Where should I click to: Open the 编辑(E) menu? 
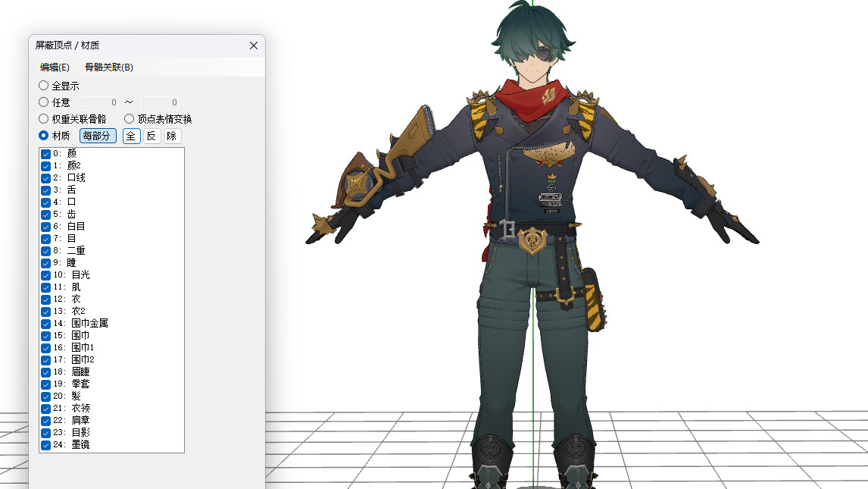coord(55,67)
